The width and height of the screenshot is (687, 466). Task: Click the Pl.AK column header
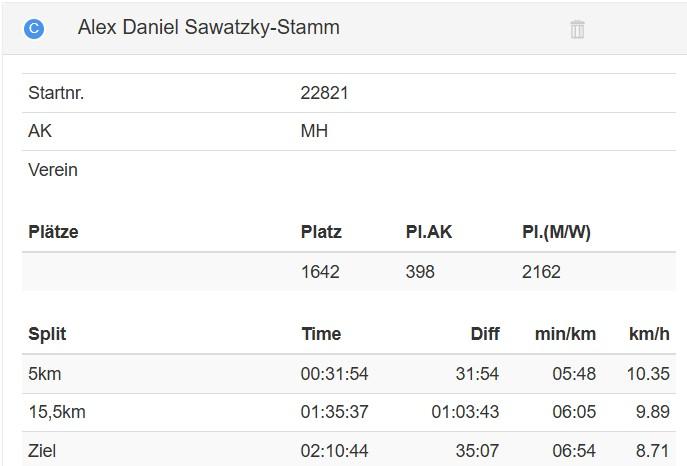click(x=429, y=232)
